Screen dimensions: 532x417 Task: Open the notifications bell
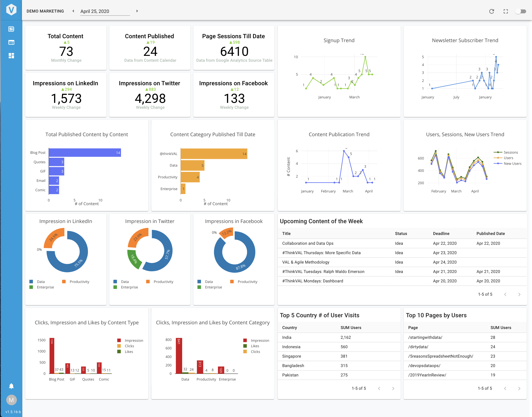pos(11,386)
